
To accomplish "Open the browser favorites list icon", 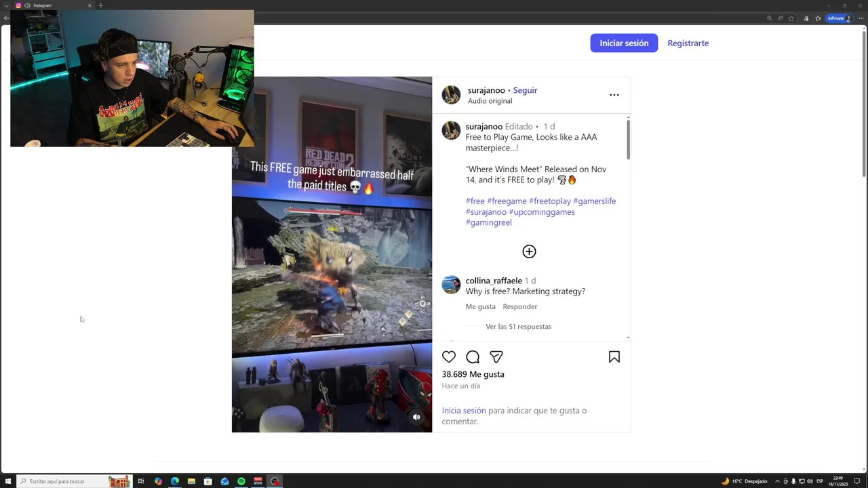I will [818, 18].
